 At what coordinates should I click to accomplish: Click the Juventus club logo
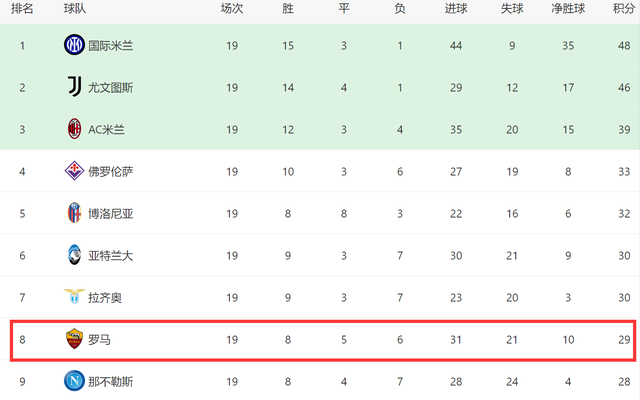[74, 87]
